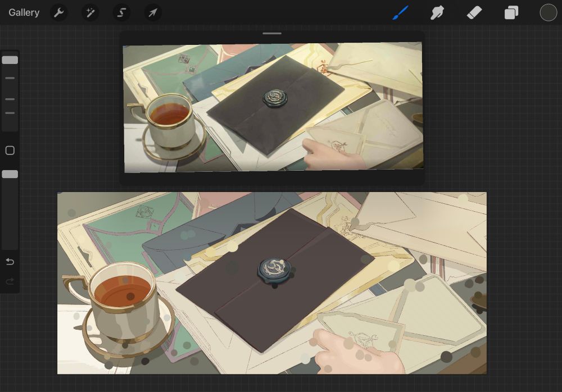Return to the Gallery
The height and width of the screenshot is (392, 562).
pyautogui.click(x=23, y=12)
